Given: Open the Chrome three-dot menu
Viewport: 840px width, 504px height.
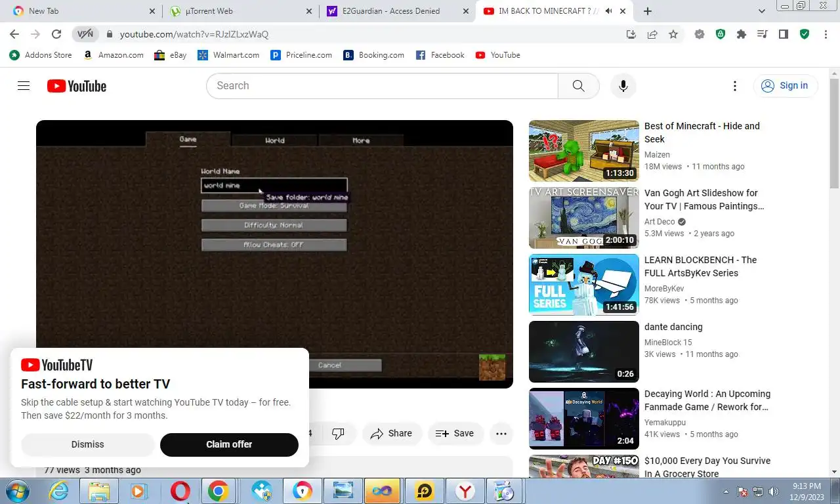Looking at the screenshot, I should [x=826, y=34].
